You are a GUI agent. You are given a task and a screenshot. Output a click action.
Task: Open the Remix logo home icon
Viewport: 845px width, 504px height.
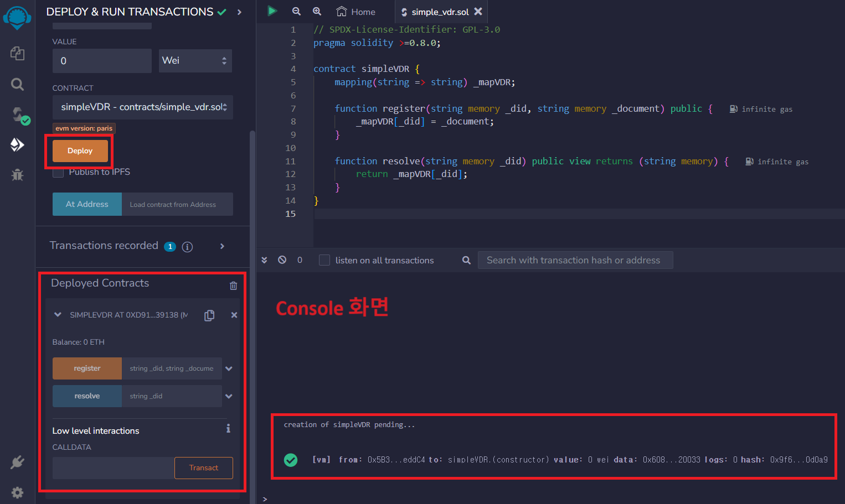(x=17, y=18)
